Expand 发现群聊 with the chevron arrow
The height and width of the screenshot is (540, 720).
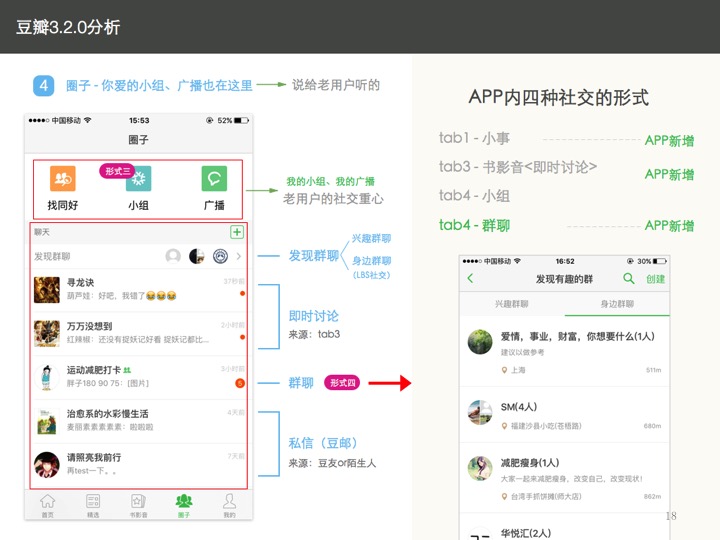(x=239, y=256)
